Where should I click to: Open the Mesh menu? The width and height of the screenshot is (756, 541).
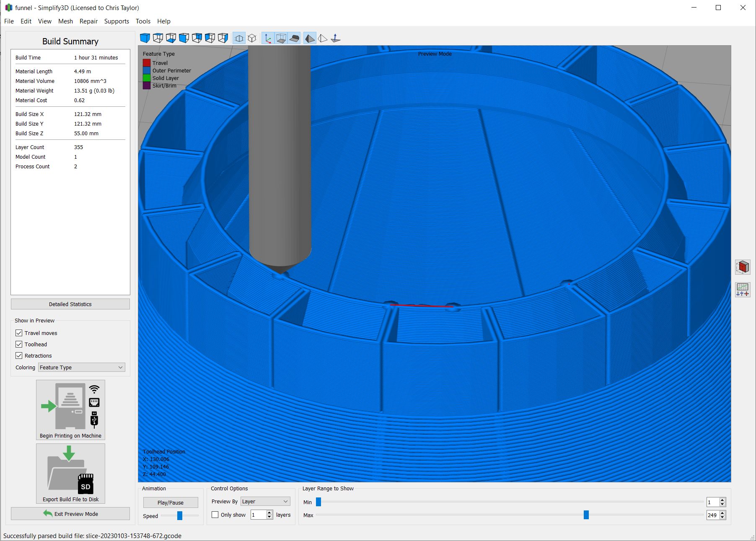point(65,21)
